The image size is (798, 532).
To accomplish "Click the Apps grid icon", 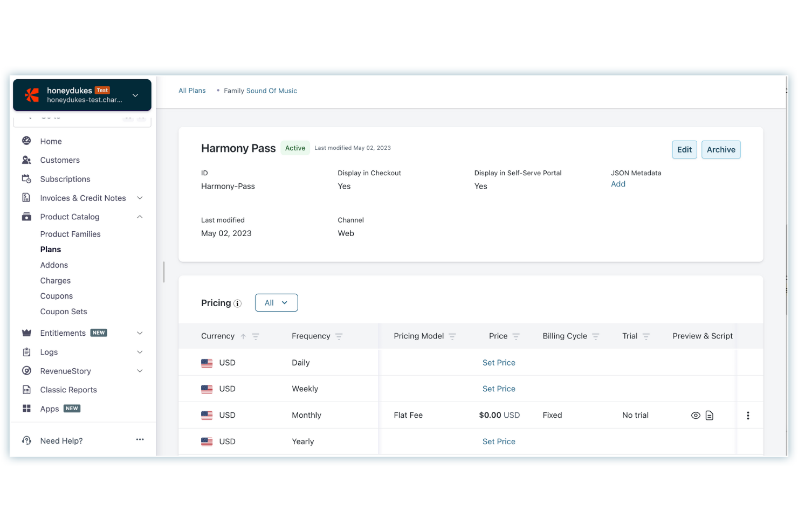I will coord(26,408).
